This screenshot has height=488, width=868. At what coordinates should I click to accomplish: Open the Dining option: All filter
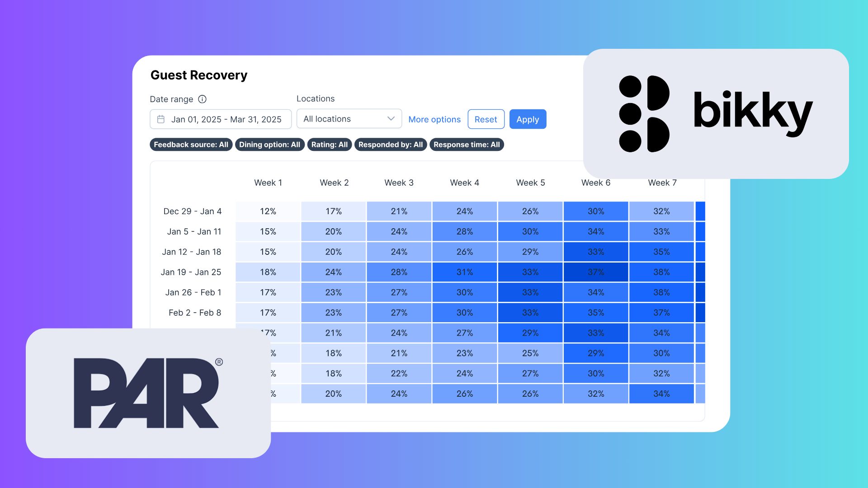pos(270,145)
